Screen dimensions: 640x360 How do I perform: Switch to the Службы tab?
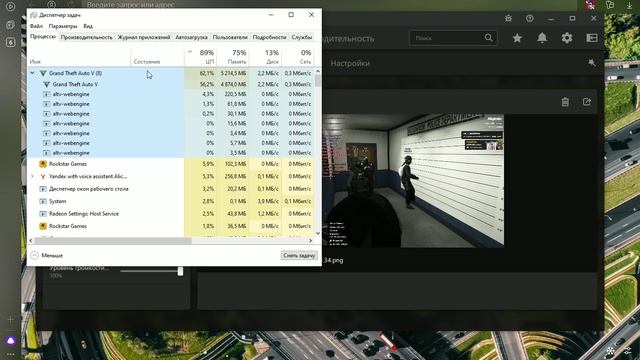[x=302, y=37]
